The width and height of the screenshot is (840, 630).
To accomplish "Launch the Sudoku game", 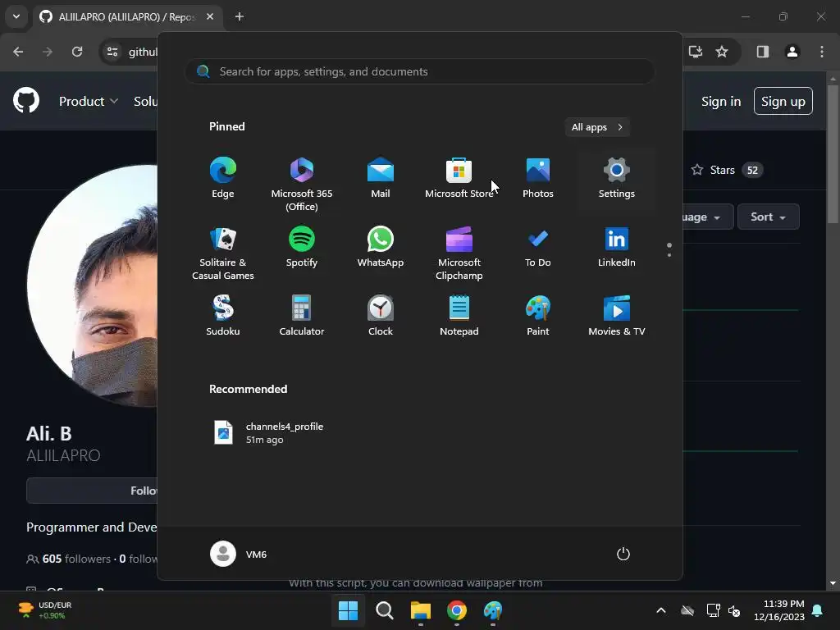I will coord(223,316).
